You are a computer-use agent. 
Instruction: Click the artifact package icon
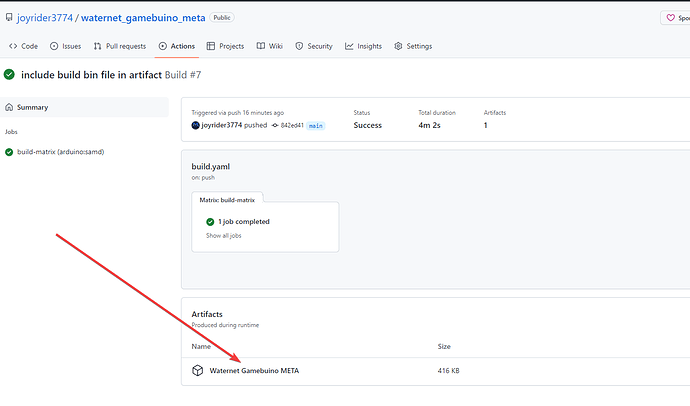click(x=198, y=370)
